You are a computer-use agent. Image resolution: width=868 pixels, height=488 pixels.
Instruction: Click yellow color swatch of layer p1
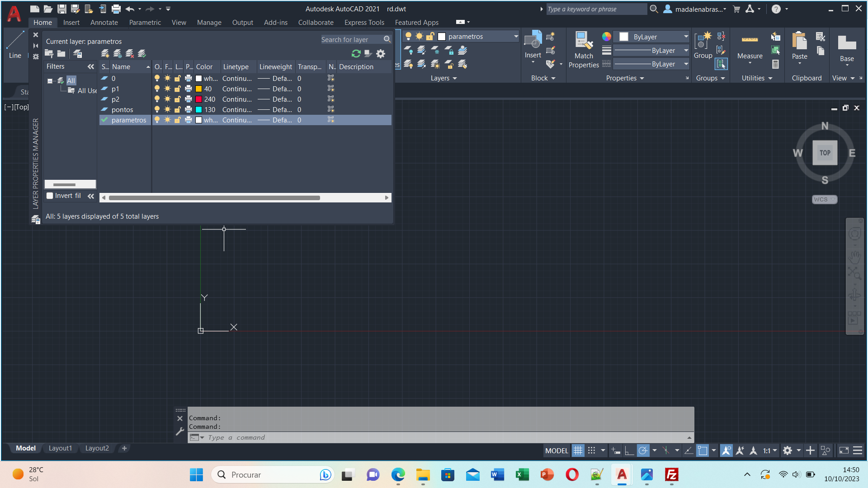198,89
